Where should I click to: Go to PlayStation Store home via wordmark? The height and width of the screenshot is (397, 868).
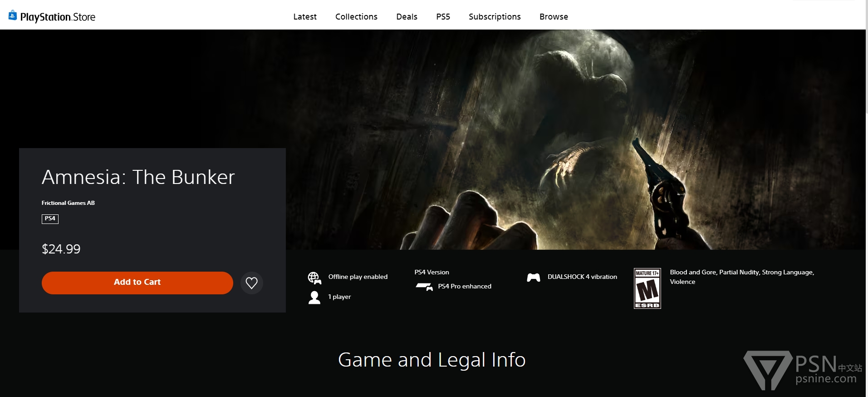(58, 17)
